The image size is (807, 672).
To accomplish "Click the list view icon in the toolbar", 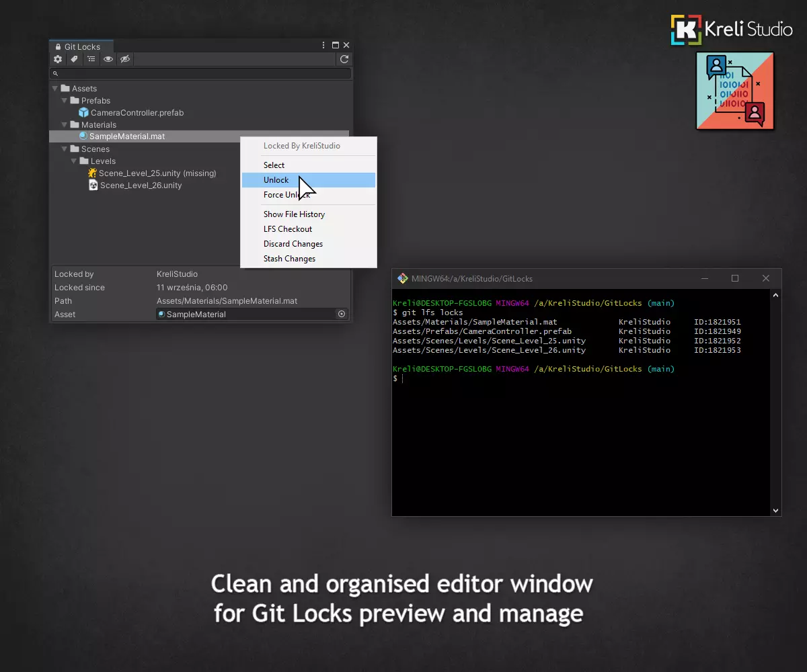I will pyautogui.click(x=91, y=59).
